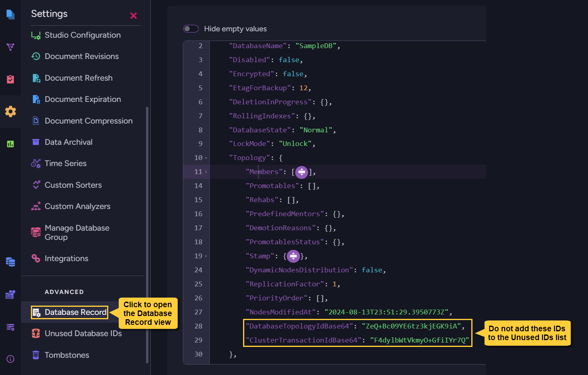588x375 pixels.
Task: Click the DatabaseTopologyIdBase64 value text
Action: 411,326
